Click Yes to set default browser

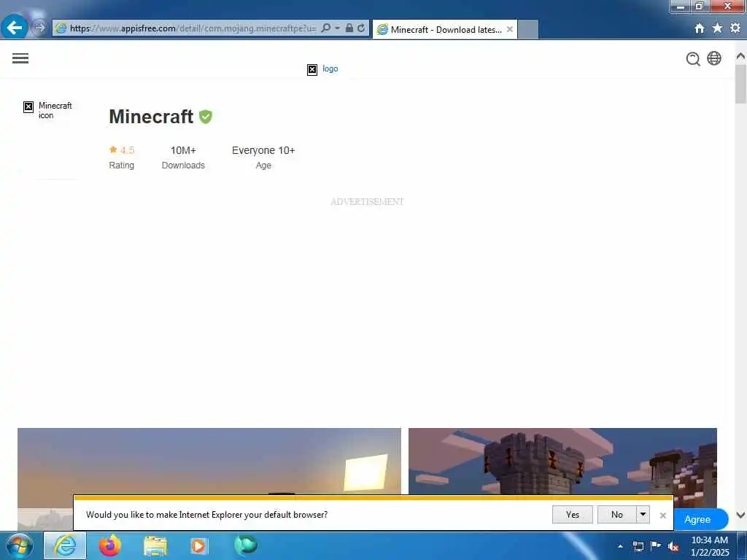point(573,515)
